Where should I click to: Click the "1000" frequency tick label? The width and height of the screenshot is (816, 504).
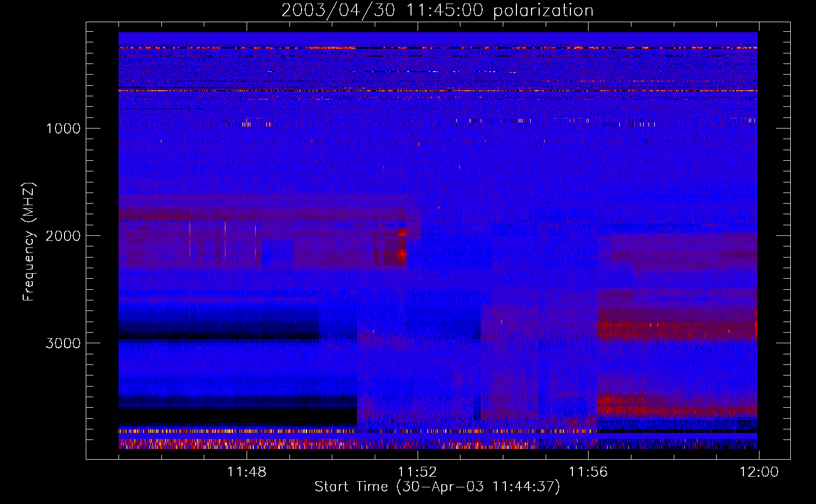[63, 128]
